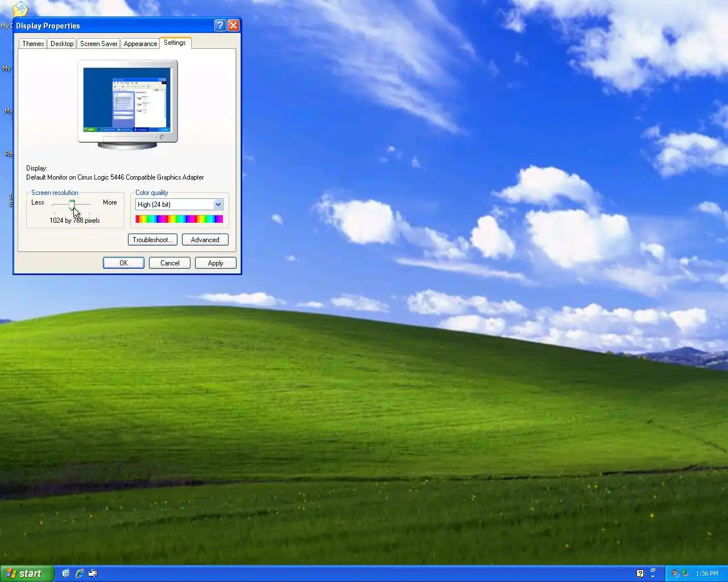728x582 pixels.
Task: Confirm changes with the OK button
Action: point(123,263)
